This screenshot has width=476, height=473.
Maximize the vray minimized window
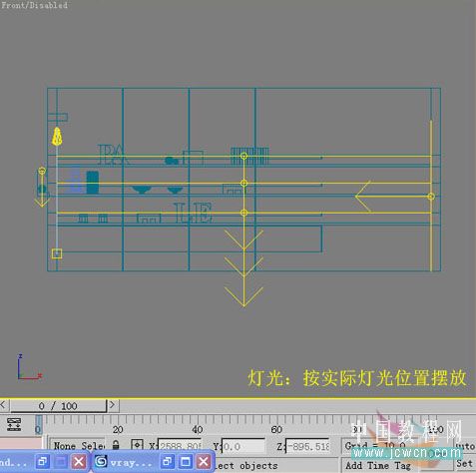[186, 461]
